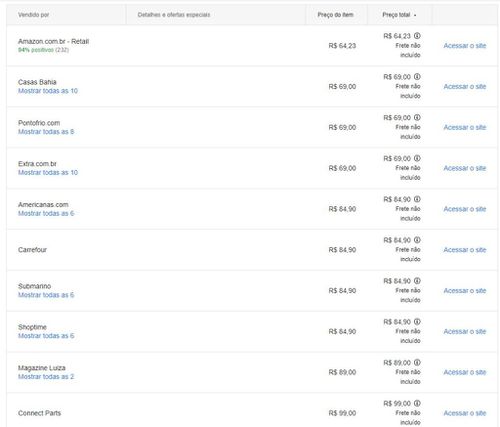
Task: Expand Pontofrio.com 'Mostrar todas as 6' offers
Action: [46, 132]
